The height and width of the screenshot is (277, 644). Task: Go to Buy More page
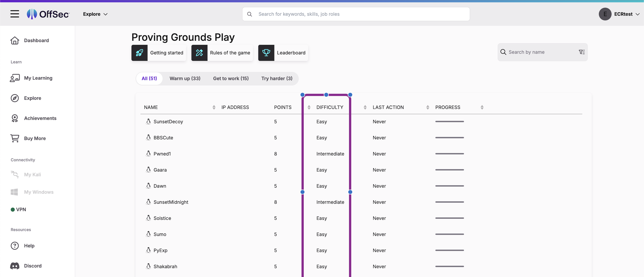[35, 138]
